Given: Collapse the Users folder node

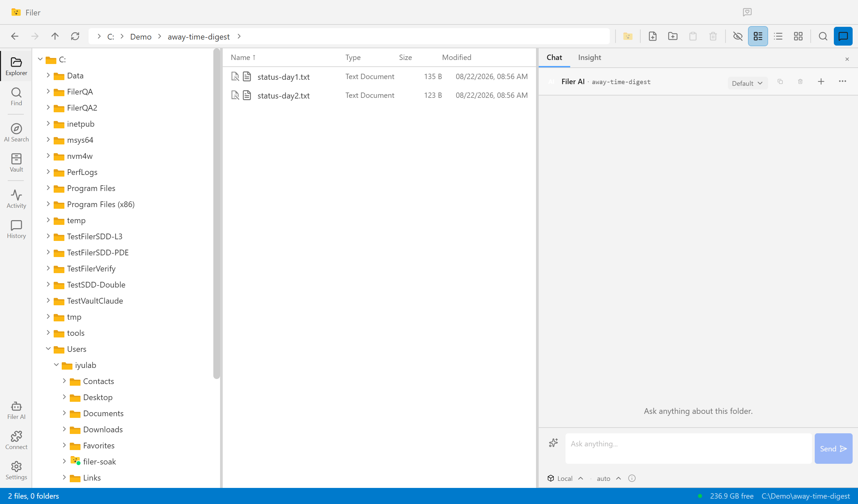Looking at the screenshot, I should [x=48, y=349].
